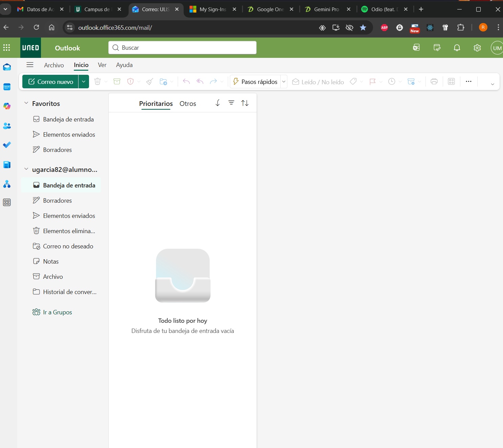Select the Correo no deseado folder

tap(68, 246)
